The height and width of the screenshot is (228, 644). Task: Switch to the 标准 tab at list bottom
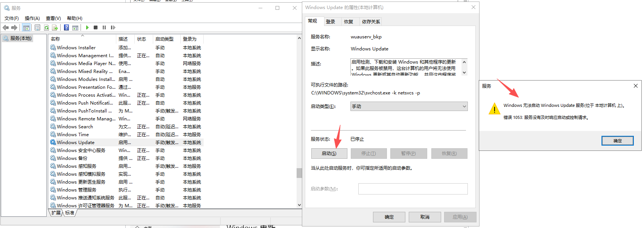pyautogui.click(x=70, y=213)
